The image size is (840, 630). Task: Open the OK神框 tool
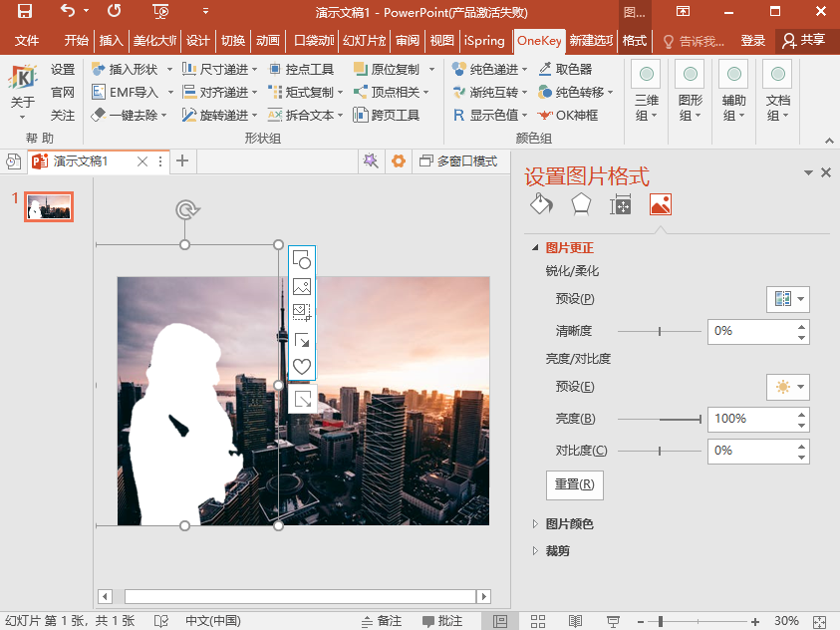[568, 116]
